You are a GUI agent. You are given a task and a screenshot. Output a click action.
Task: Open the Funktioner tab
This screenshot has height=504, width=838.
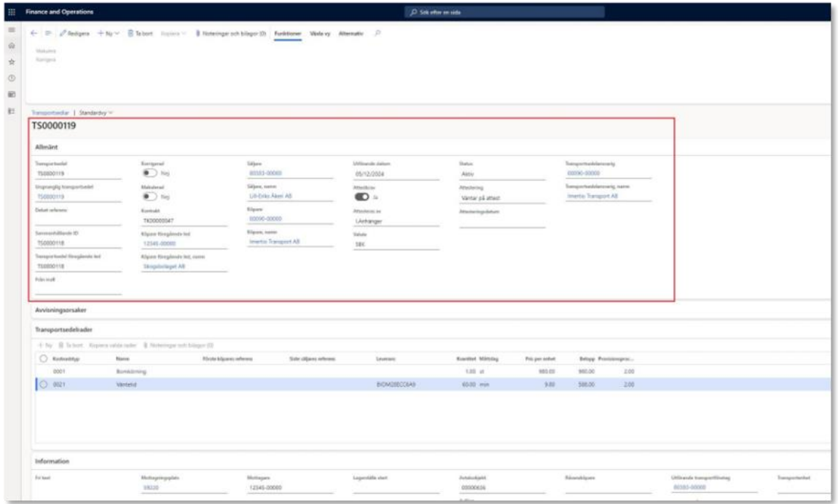click(x=288, y=34)
